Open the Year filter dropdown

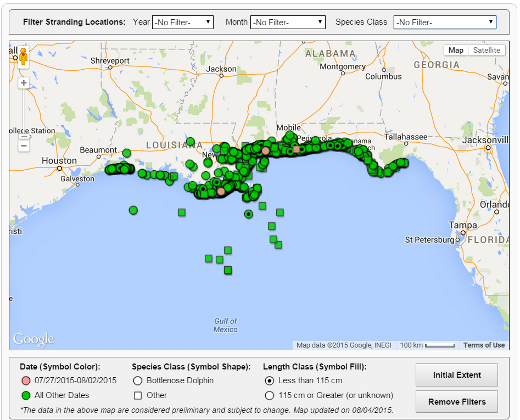(x=182, y=23)
